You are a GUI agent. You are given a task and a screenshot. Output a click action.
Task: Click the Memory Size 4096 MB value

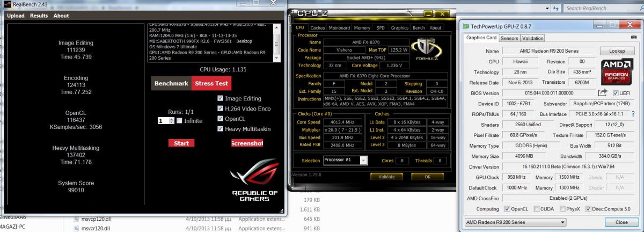pos(525,156)
